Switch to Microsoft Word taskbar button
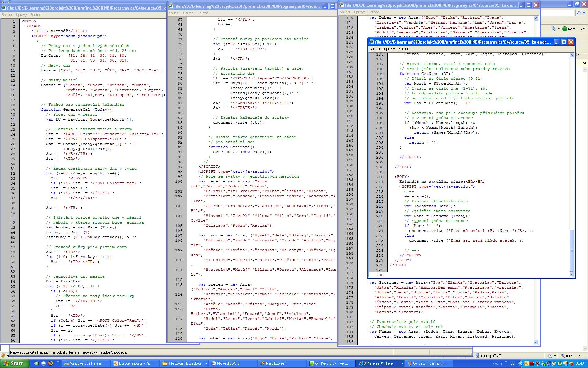The height and width of the screenshot is (368, 588). pos(233,363)
